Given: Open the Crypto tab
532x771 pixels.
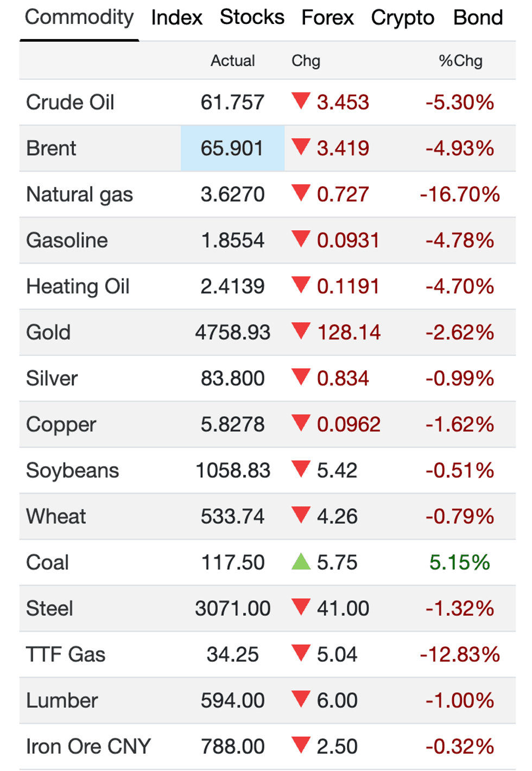Looking at the screenshot, I should [401, 17].
